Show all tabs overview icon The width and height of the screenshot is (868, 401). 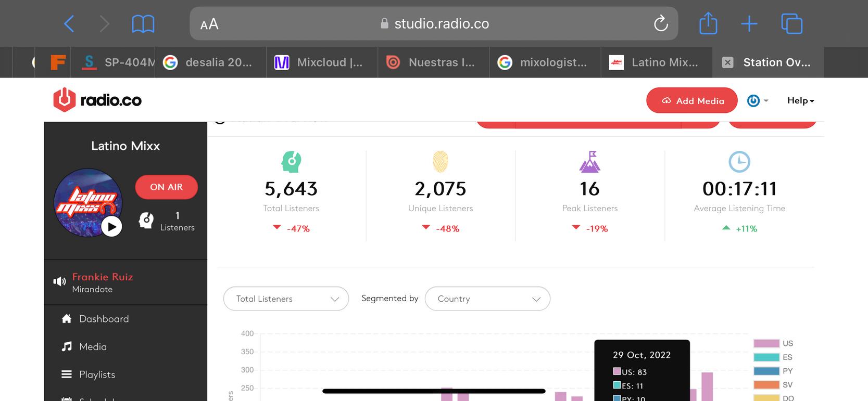(791, 24)
